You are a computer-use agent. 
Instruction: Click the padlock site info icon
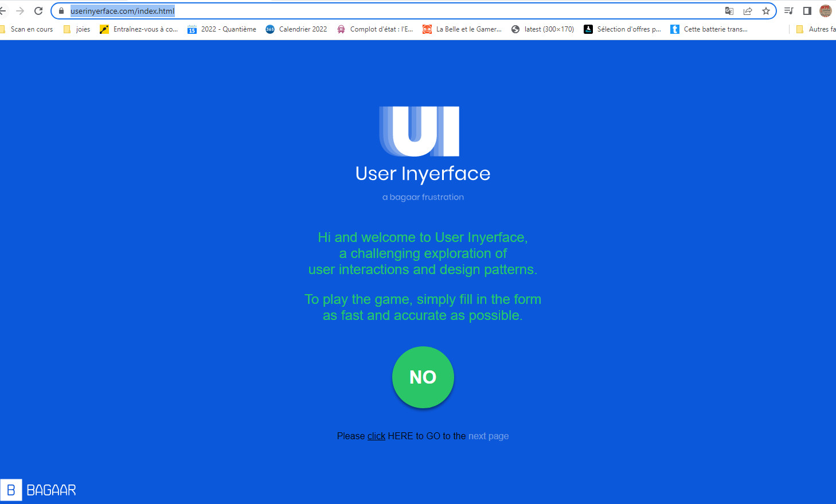click(61, 11)
